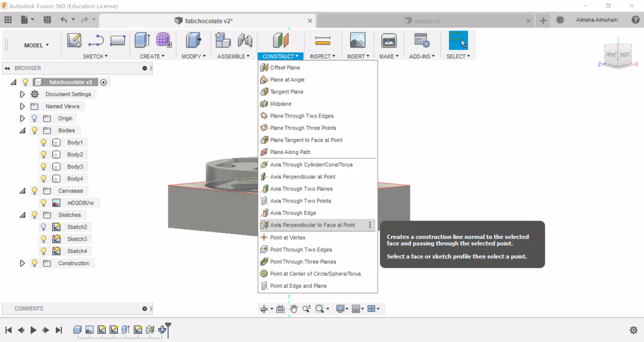Click the Press Pull modify icon
The image size is (644, 342).
tap(193, 40)
